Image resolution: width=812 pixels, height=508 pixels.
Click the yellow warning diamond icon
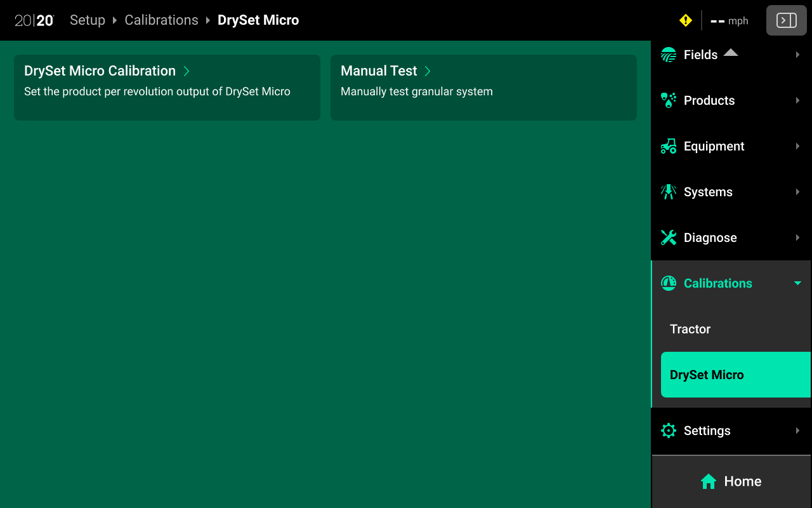coord(685,20)
